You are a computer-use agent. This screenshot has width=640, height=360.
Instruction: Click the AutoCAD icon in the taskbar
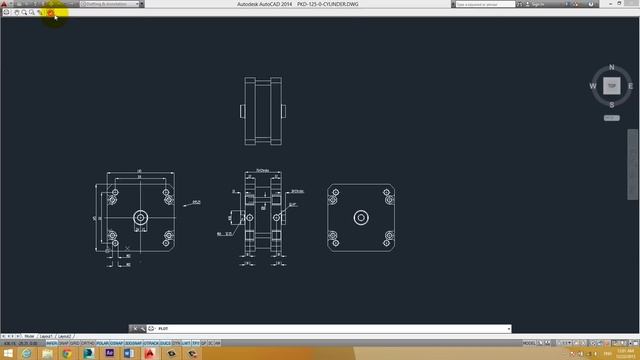coord(150,353)
